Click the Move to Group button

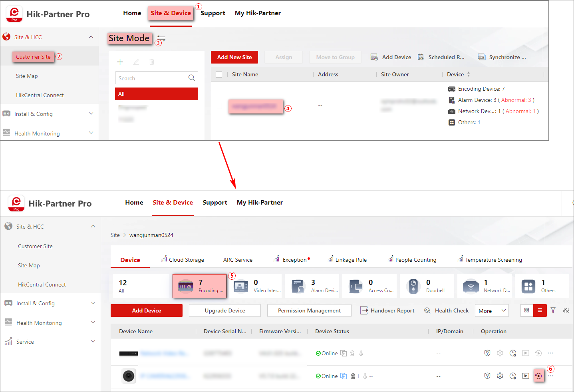pos(336,57)
